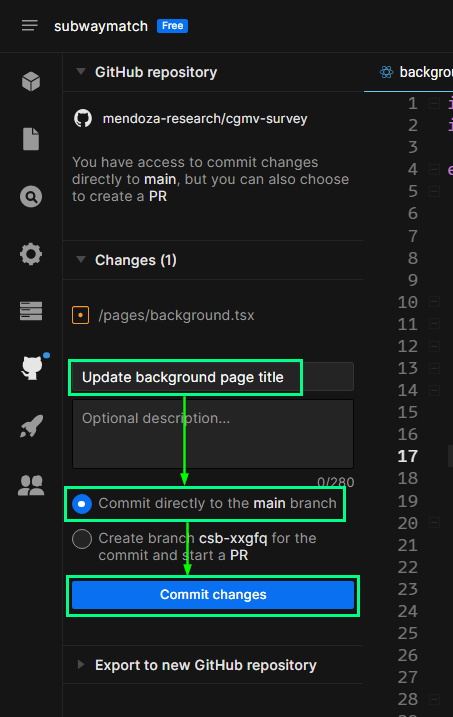The image size is (453, 717).
Task: Click the GitHub repository heading text
Action: tap(156, 72)
